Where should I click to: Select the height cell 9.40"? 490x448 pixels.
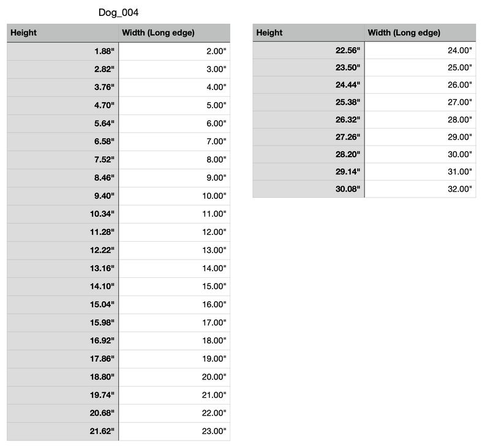(62, 196)
